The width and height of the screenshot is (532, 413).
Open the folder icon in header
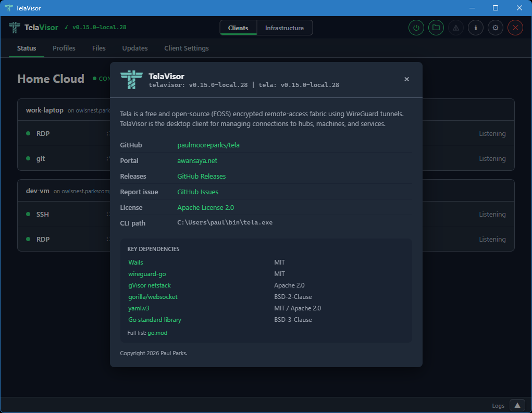[x=436, y=28]
